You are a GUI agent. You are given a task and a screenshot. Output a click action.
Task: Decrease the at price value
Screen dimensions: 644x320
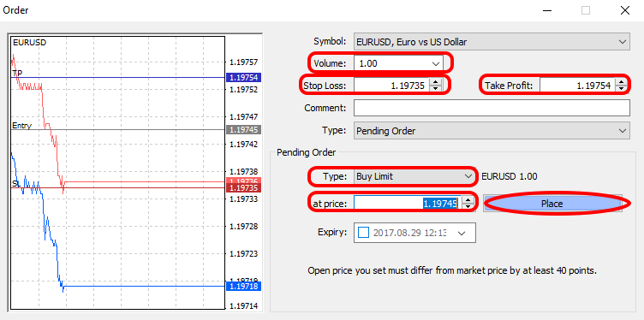468,206
